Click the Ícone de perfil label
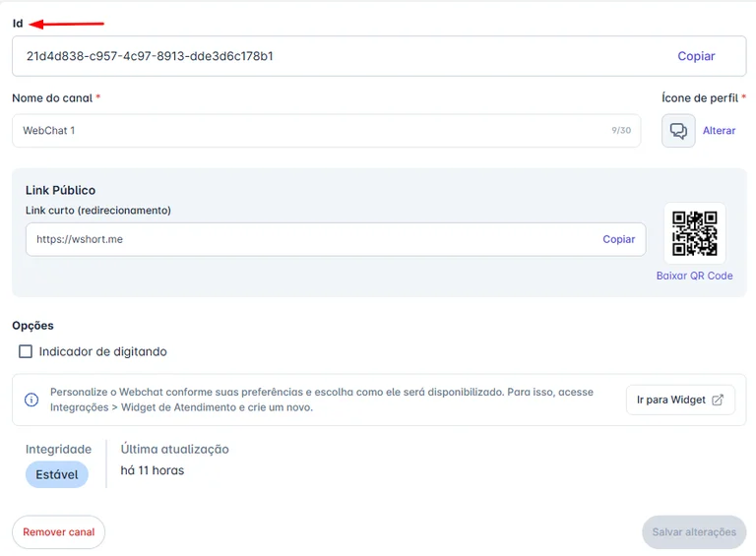Screen dimensions: 756x556 coord(700,97)
